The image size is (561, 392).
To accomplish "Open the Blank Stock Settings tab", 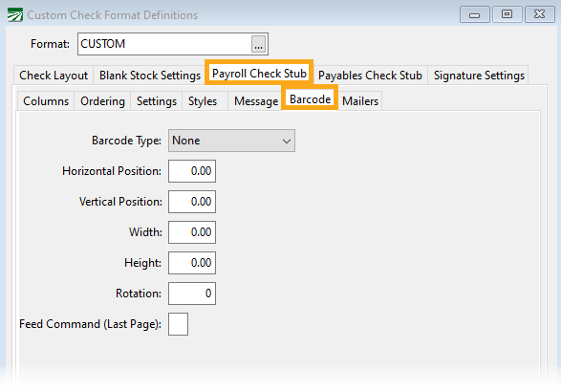I will [149, 76].
